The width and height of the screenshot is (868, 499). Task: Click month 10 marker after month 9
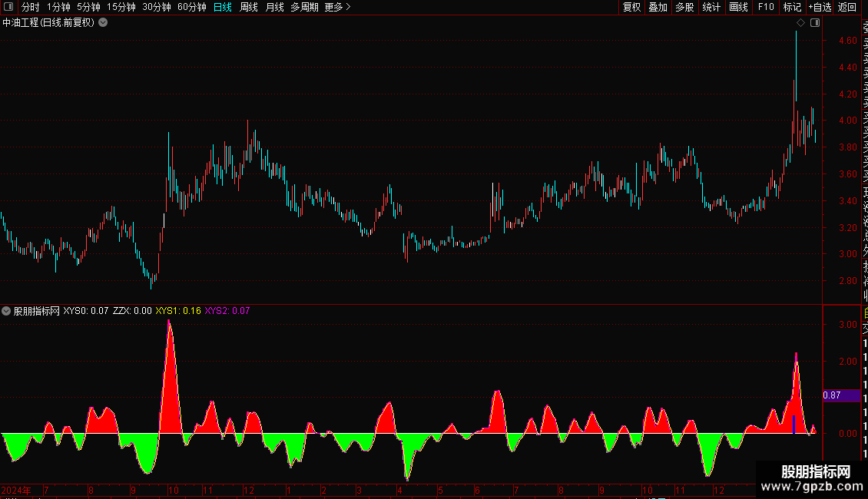(174, 491)
